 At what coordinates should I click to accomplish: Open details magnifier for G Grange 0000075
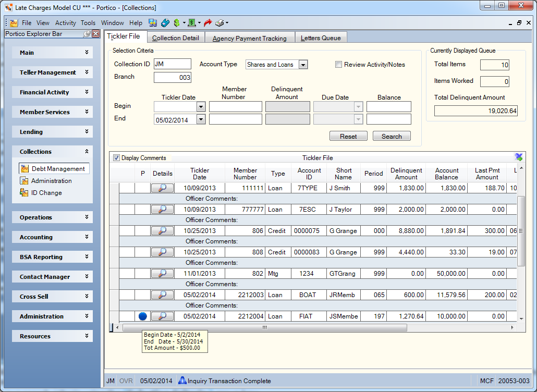coord(162,231)
